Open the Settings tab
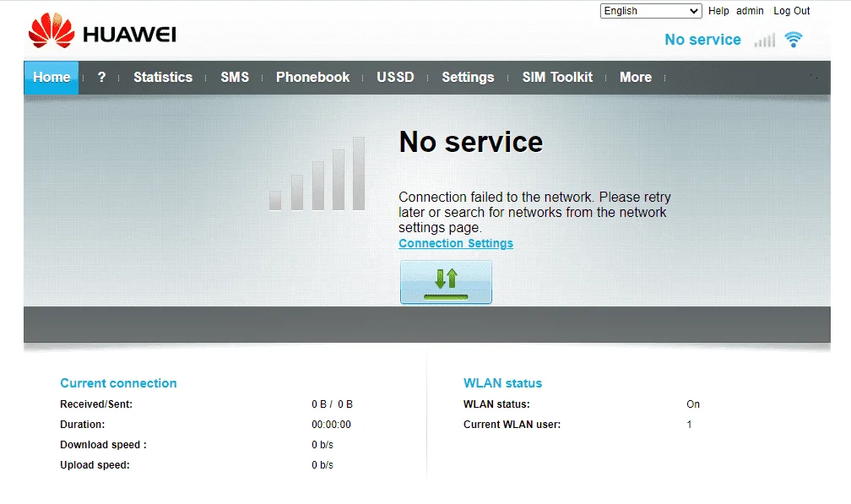Screen dimensions: 851x504 tap(468, 78)
